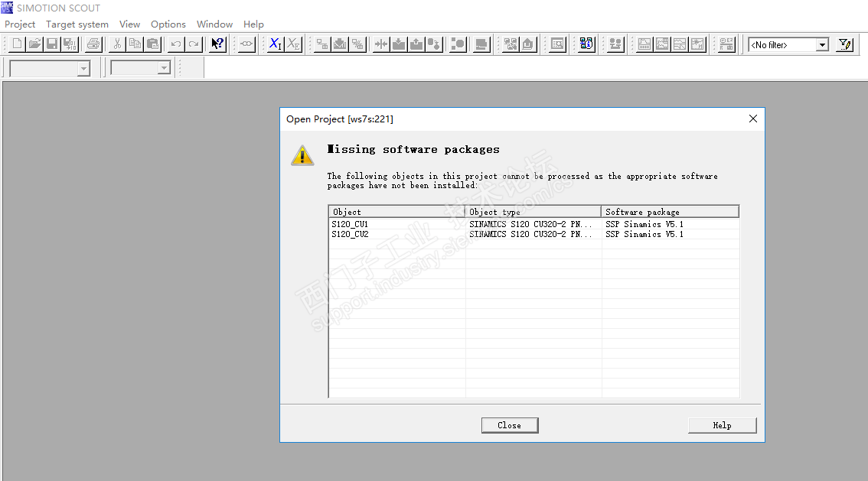Click Save and compile changes icon

click(70, 44)
